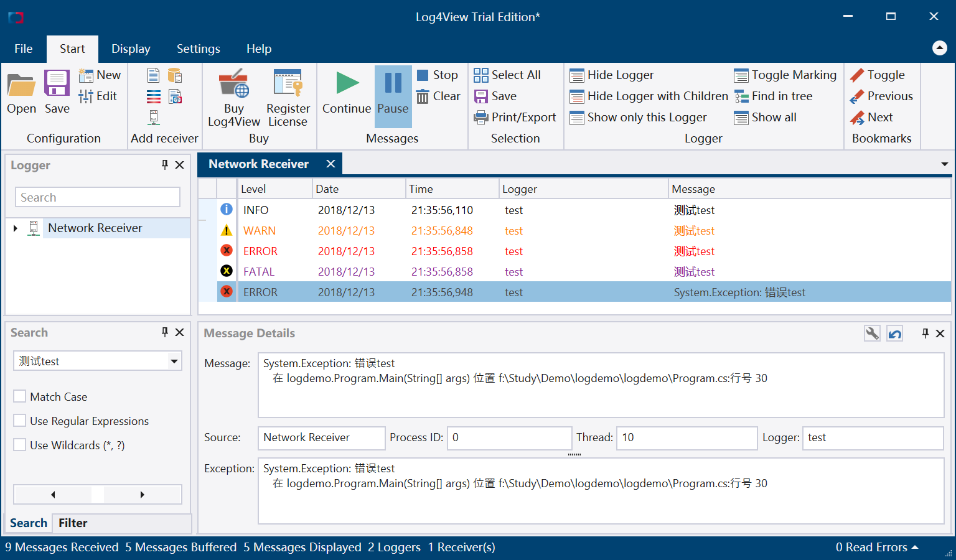This screenshot has height=560, width=956.
Task: Switch to the Filter tab at bottom
Action: (73, 523)
